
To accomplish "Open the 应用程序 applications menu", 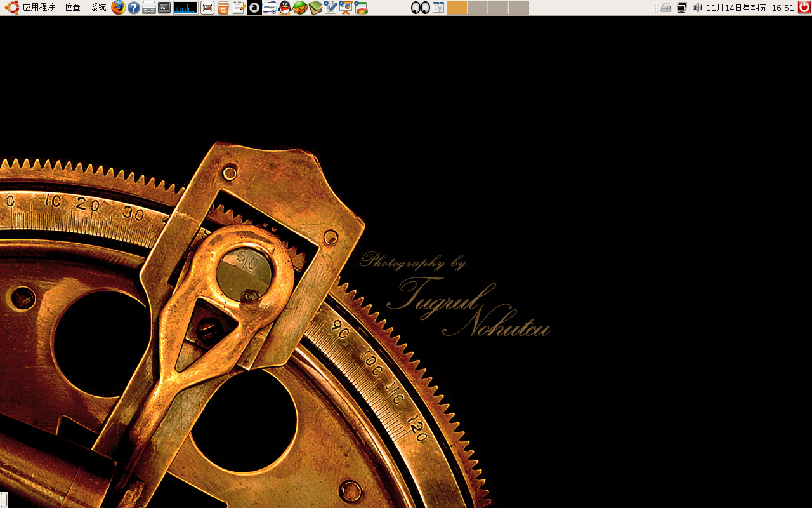I will (30, 8).
